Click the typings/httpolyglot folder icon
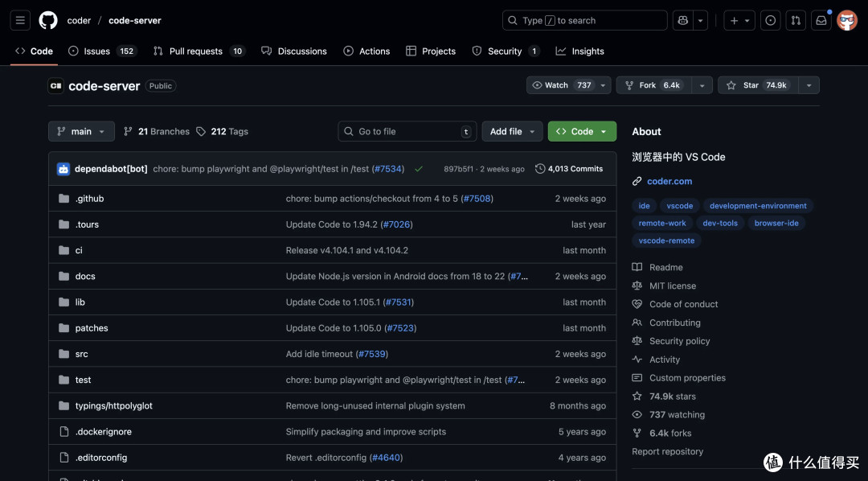Viewport: 868px width, 481px height. point(64,405)
